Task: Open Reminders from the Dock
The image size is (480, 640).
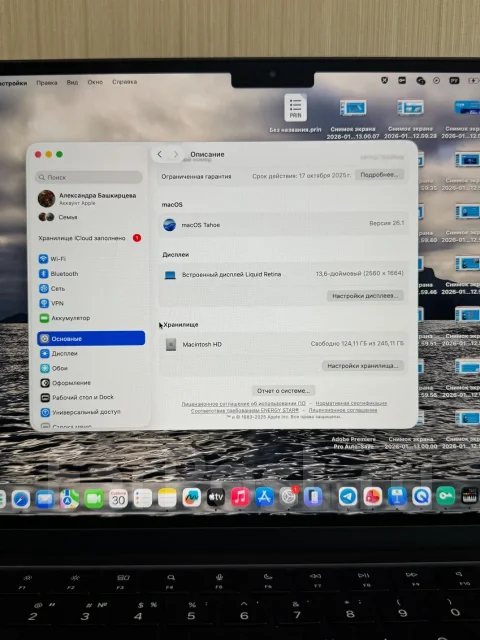Action: [x=143, y=498]
